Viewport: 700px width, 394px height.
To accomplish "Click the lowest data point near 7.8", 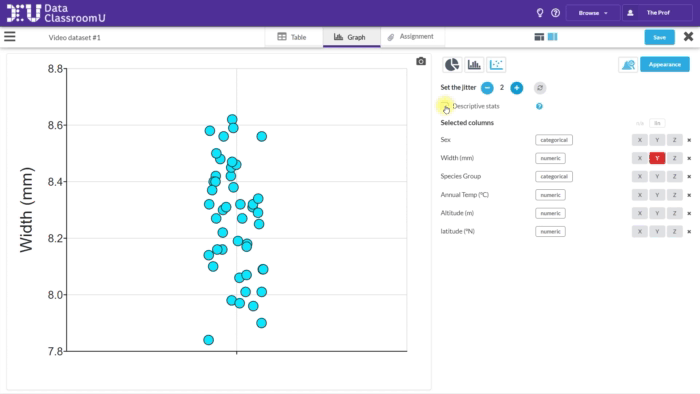I will pos(208,340).
